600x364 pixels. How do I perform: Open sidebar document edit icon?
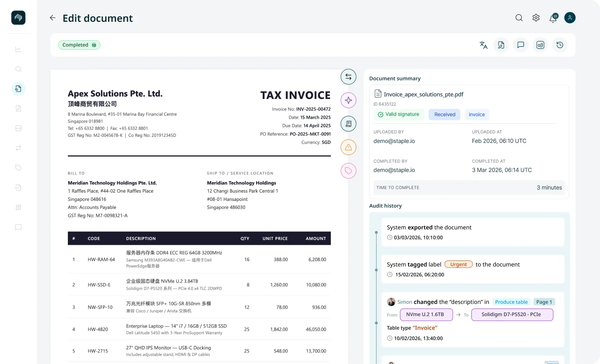(x=18, y=108)
